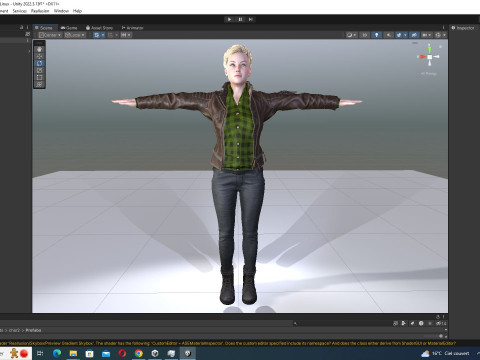Open the Gizmos dropdown
The height and width of the screenshot is (360, 480).
click(x=441, y=35)
